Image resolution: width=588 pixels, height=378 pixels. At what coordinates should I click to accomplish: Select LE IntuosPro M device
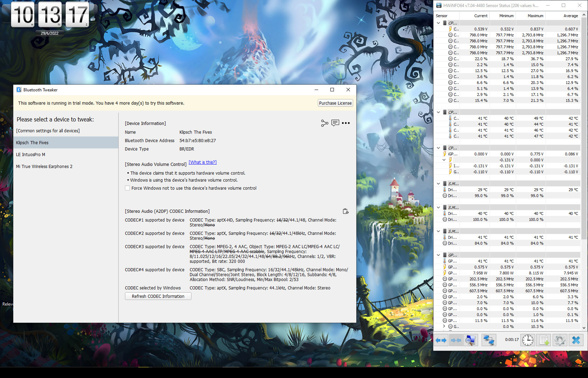point(31,155)
